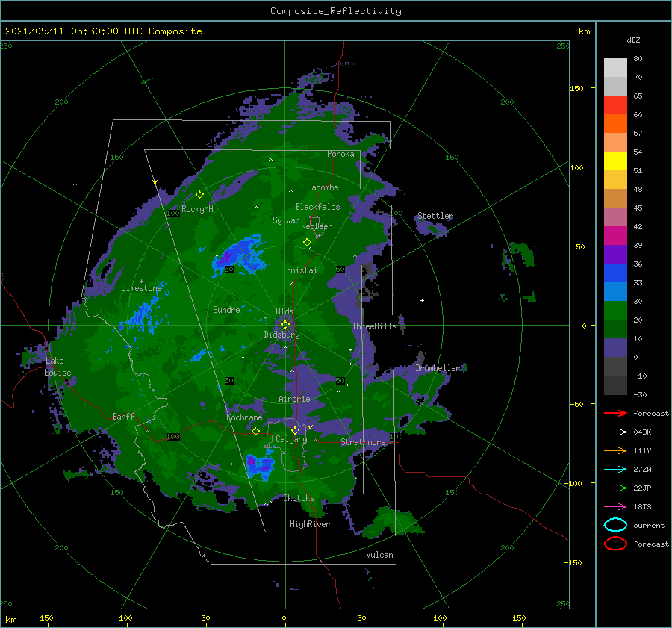Click the RedDeer city label
672x628 pixels.
pos(317,226)
